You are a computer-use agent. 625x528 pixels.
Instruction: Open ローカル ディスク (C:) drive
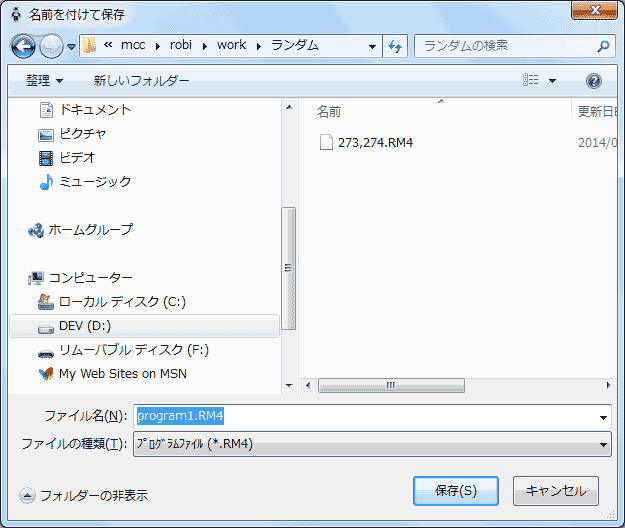(122, 302)
